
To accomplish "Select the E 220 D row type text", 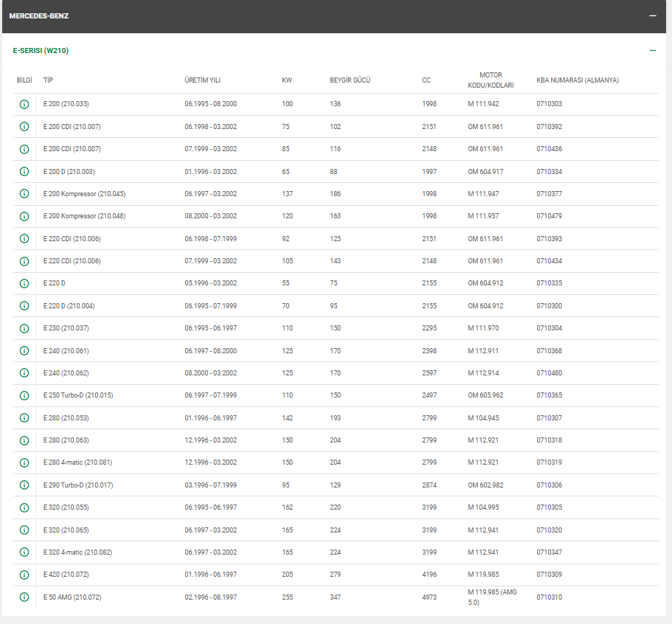I will coord(55,283).
